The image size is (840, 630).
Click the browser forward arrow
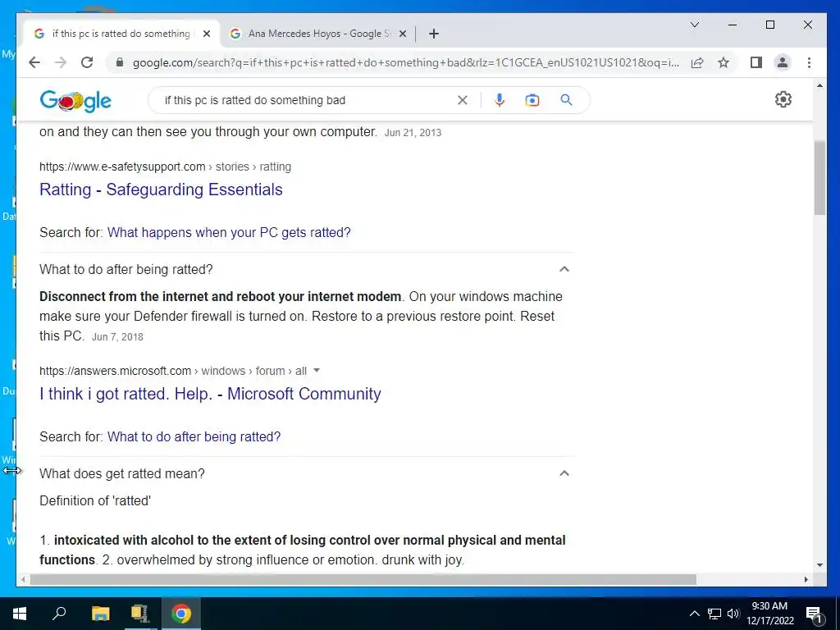tap(61, 62)
